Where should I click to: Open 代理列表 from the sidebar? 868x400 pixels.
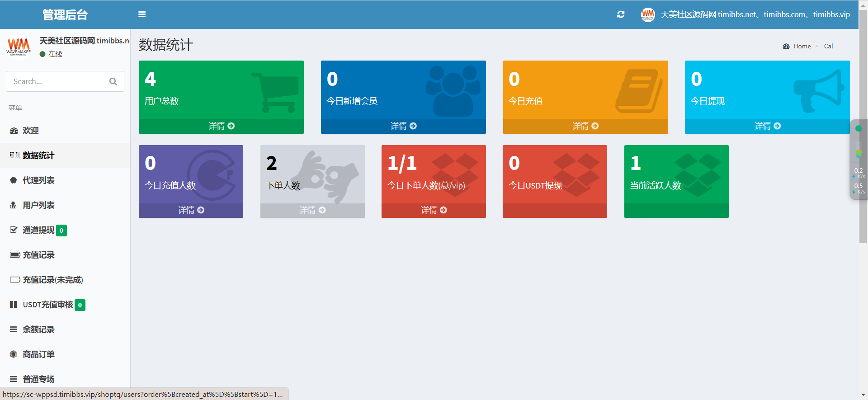click(65, 180)
